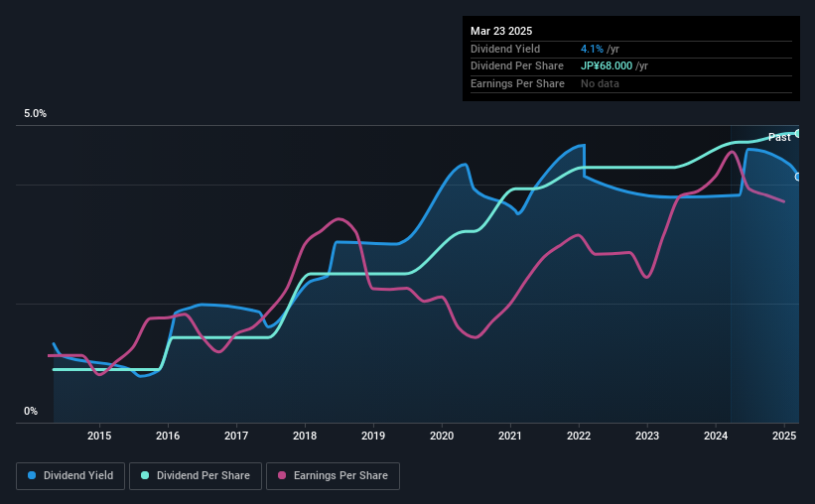
Task: Click the pink Earnings Per Share legend dot
Action: pos(282,475)
